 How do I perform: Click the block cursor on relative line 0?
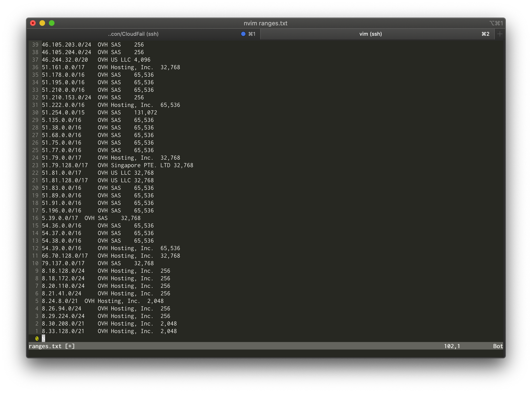pyautogui.click(x=44, y=339)
